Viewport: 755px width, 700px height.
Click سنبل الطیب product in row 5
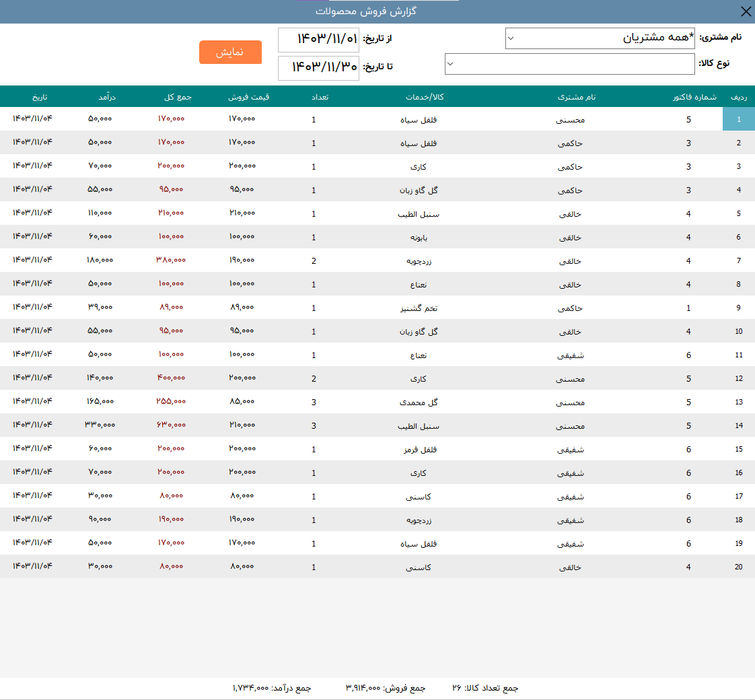[419, 214]
